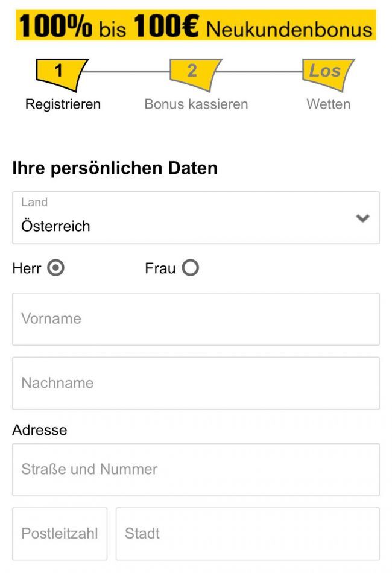Click the chevron arrow in the Land field
Screen dimensions: 392x573
(363, 218)
